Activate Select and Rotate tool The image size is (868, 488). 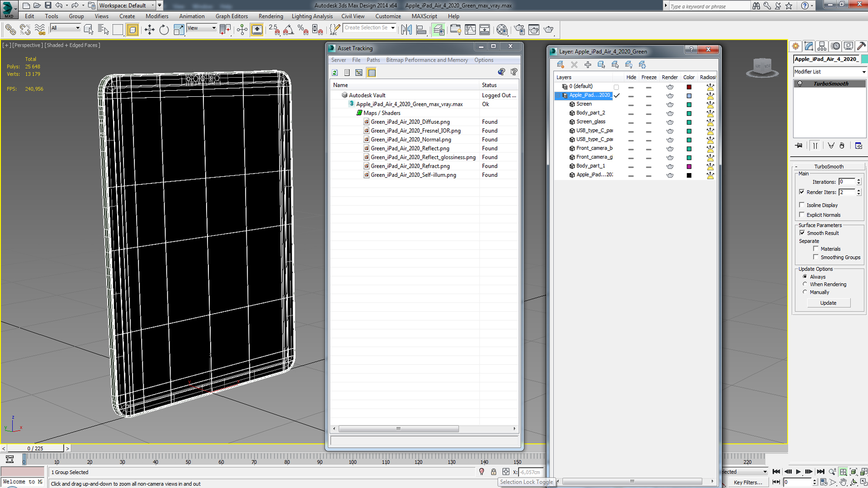click(164, 30)
